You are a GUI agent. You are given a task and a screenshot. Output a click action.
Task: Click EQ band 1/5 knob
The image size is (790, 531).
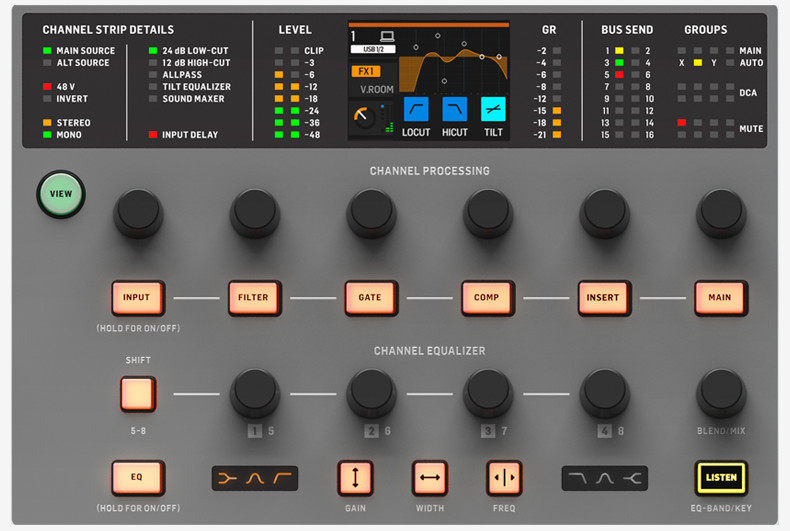point(254,393)
